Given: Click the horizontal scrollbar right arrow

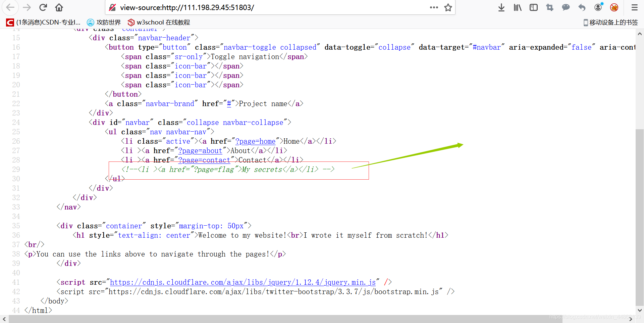Looking at the screenshot, I should click(631, 319).
